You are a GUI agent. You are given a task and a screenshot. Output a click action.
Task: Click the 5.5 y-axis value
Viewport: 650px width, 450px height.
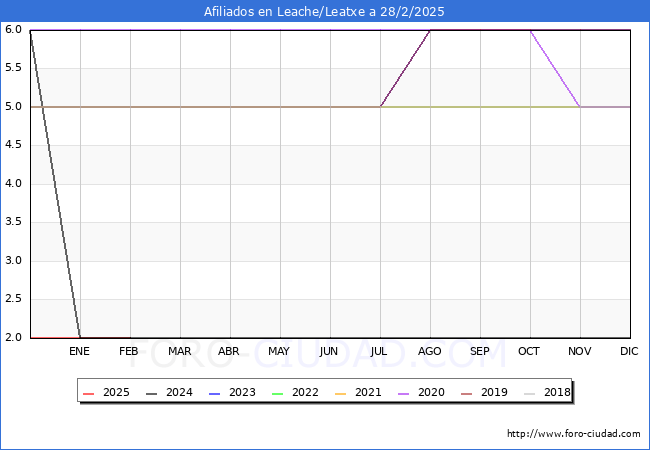13,68
